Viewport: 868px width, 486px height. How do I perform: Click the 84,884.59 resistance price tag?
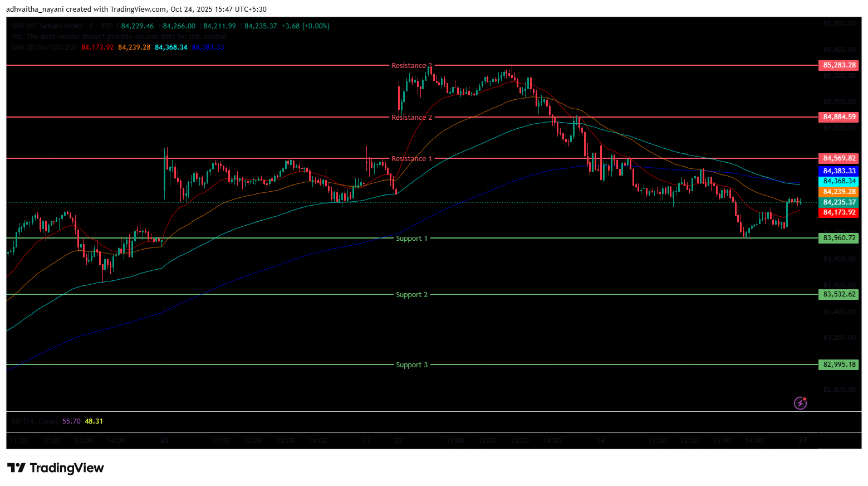tap(838, 117)
